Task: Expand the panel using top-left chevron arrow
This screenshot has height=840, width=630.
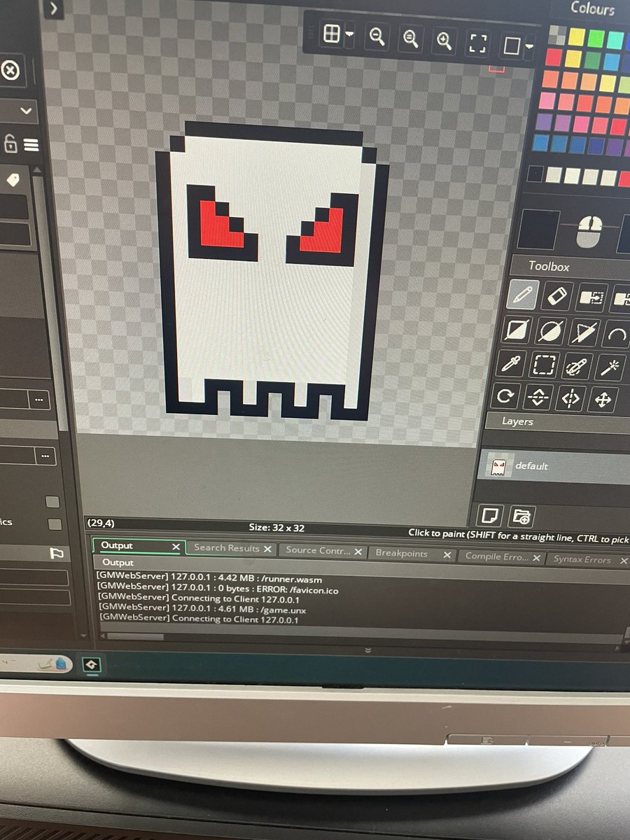Action: pyautogui.click(x=54, y=9)
